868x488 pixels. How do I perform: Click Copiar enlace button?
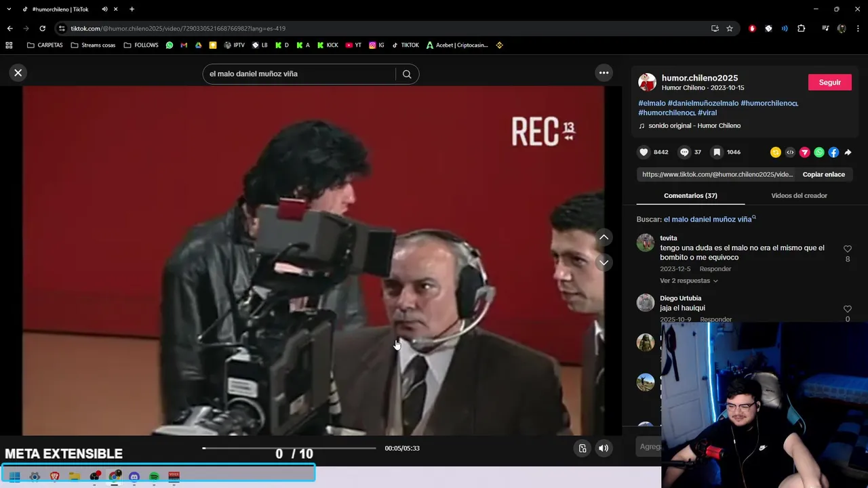[824, 174]
